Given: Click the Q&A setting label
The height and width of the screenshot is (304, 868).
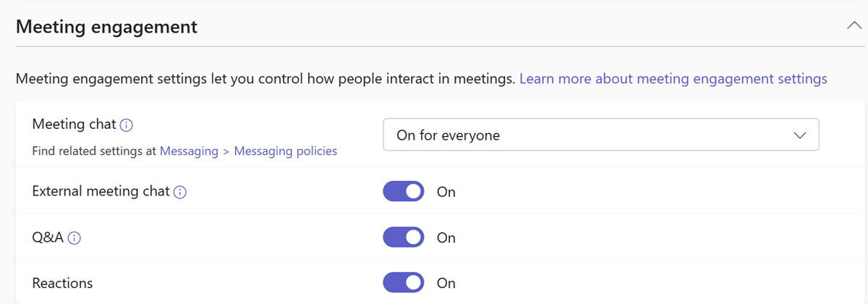Looking at the screenshot, I should point(48,237).
